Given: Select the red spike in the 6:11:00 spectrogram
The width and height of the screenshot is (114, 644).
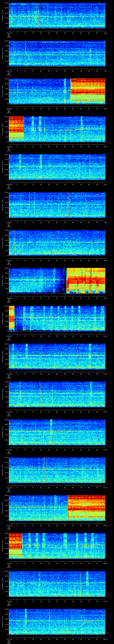Looking at the screenshot, I should pos(40,394).
